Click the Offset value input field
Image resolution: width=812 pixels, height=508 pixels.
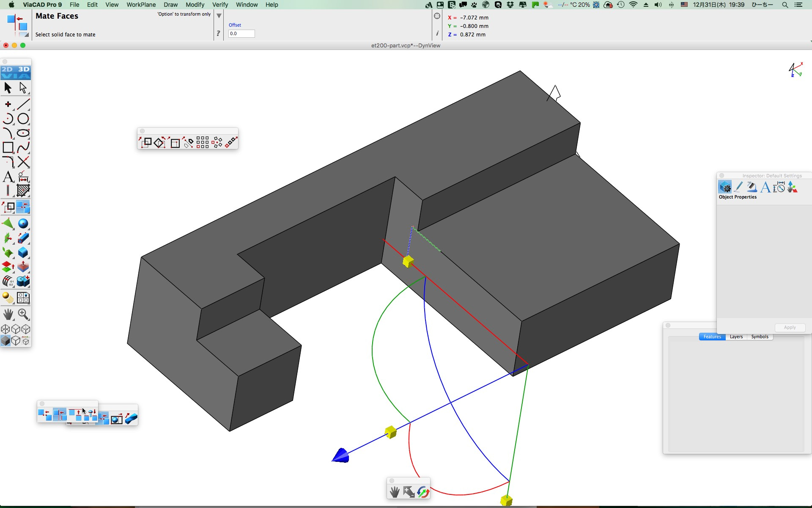pos(241,33)
